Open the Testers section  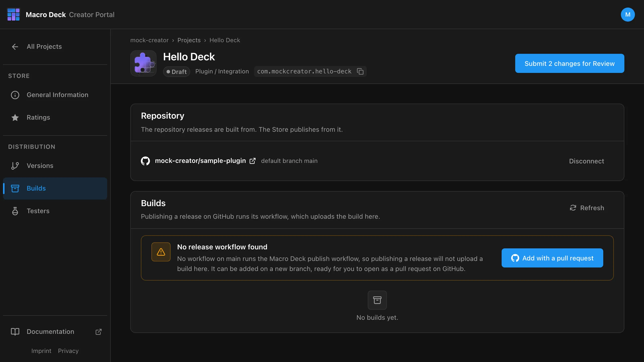tap(55, 211)
